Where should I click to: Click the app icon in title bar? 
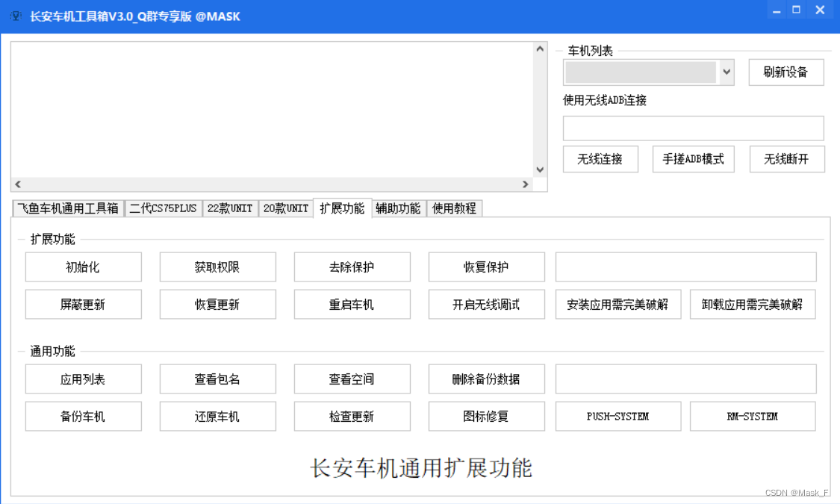click(x=16, y=16)
